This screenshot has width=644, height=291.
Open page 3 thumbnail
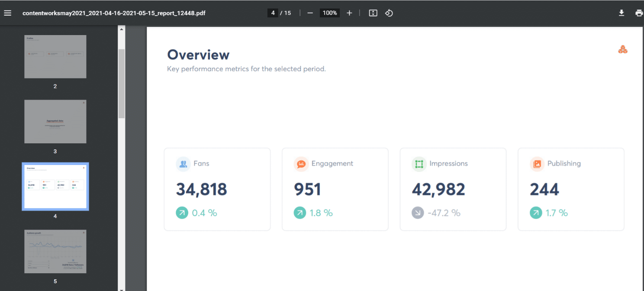coord(55,122)
